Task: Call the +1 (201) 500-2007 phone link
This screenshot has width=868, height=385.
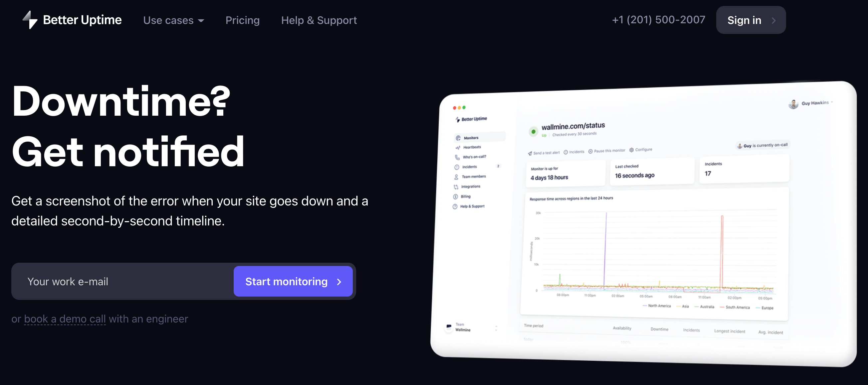Action: tap(658, 20)
